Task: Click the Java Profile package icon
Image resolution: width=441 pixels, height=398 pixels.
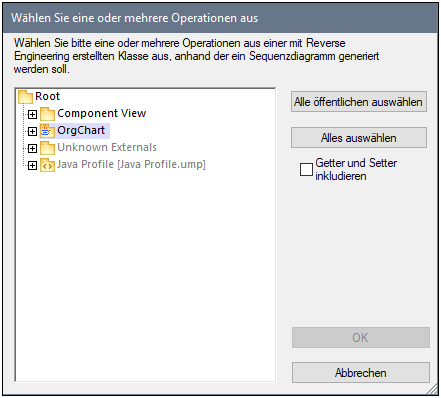Action: click(47, 165)
